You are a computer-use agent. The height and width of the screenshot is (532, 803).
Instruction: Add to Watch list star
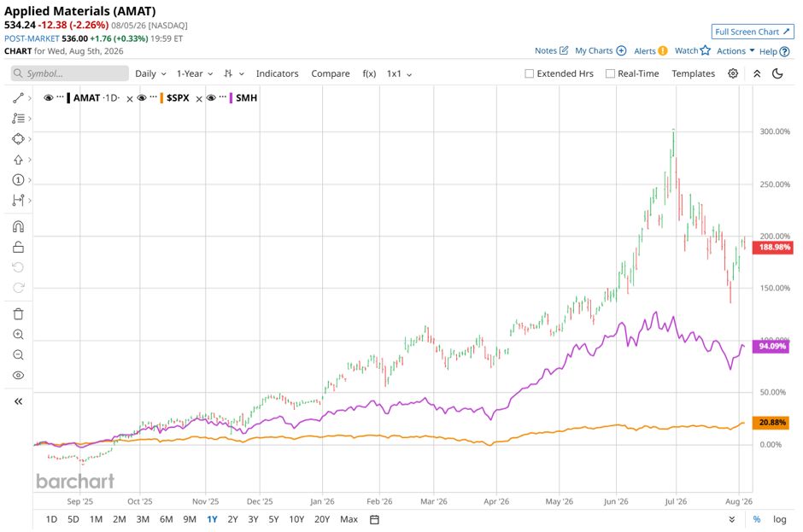tap(693, 50)
